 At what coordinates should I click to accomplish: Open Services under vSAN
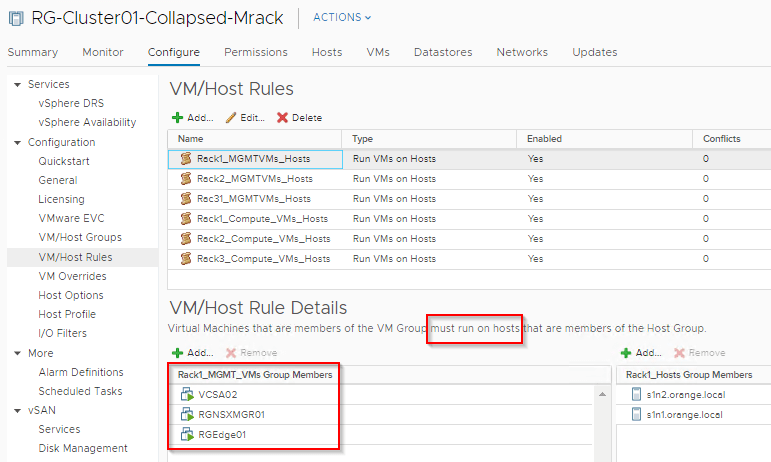59,429
